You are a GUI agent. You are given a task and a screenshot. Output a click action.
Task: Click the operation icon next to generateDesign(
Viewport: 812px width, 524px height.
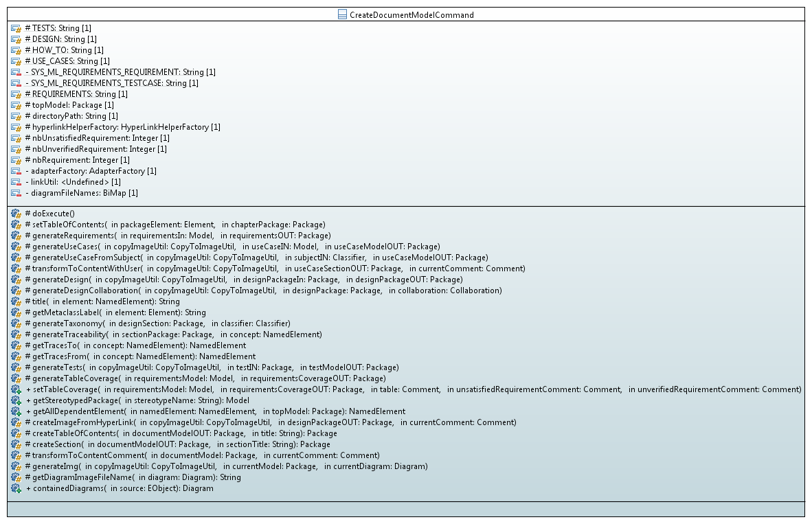tap(16, 280)
